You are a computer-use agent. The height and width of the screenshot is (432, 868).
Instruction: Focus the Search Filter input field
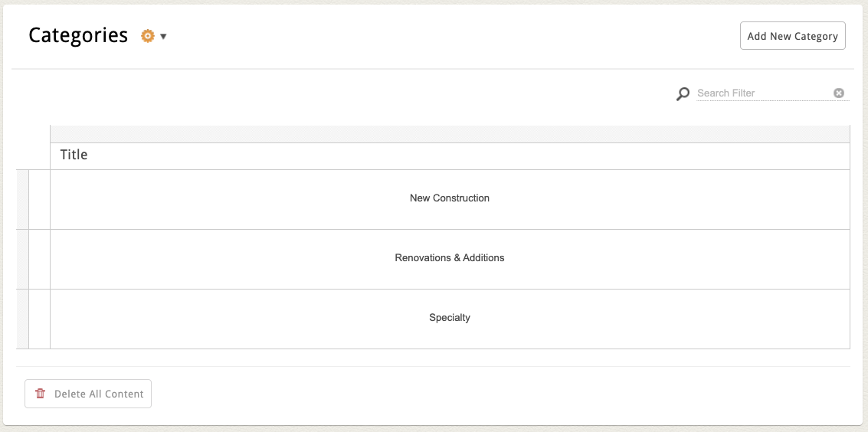[x=762, y=93]
